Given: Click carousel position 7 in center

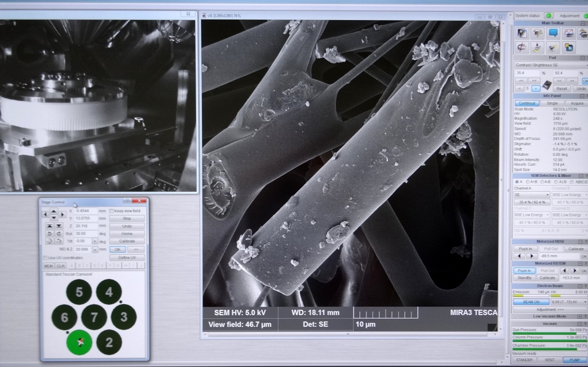Looking at the screenshot, I should click(93, 318).
